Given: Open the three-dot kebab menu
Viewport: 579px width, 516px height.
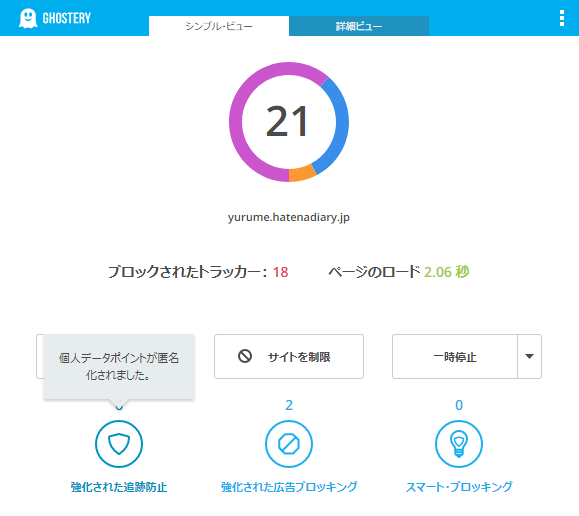Looking at the screenshot, I should [x=562, y=18].
